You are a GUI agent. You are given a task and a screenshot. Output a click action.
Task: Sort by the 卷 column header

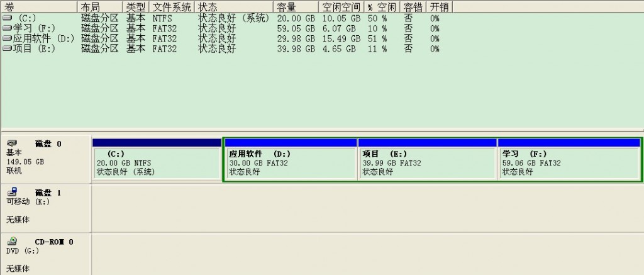click(x=39, y=6)
